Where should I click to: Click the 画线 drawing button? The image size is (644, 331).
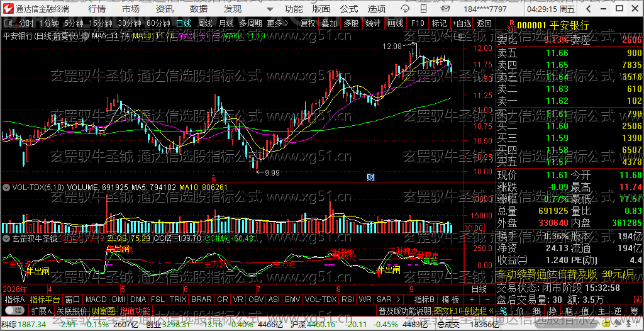tap(395, 23)
